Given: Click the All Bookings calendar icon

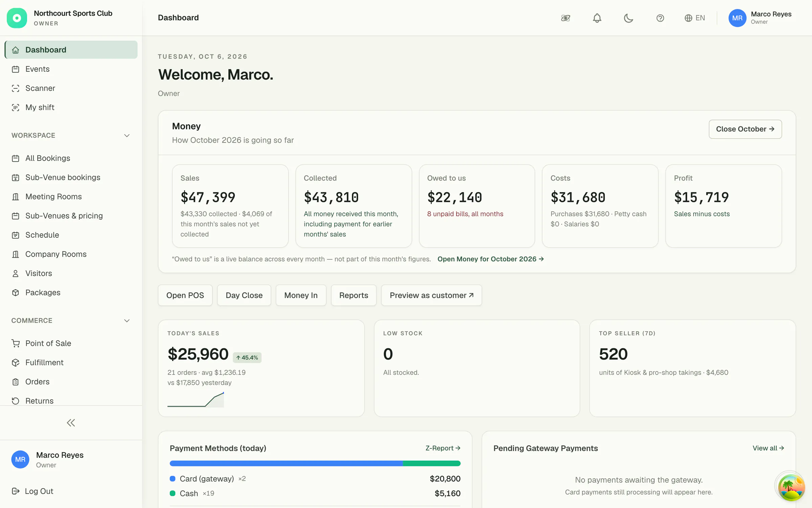Looking at the screenshot, I should coord(16,158).
